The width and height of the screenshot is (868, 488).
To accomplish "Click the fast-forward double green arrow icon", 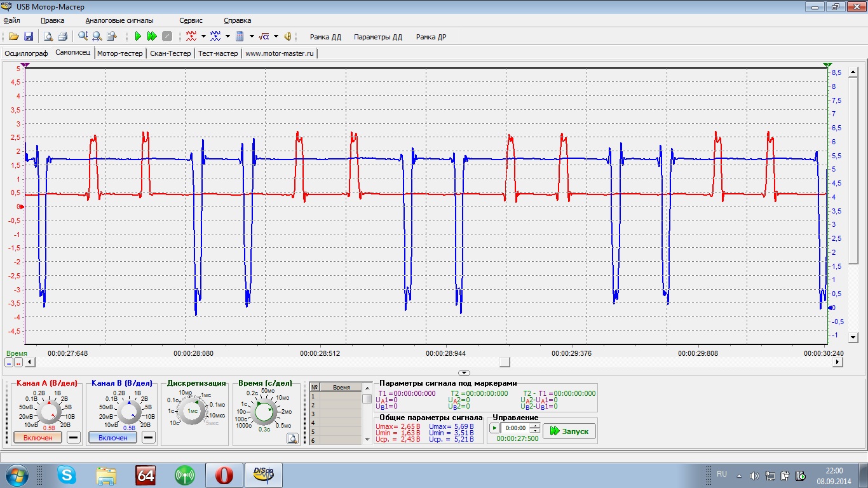I will point(152,37).
